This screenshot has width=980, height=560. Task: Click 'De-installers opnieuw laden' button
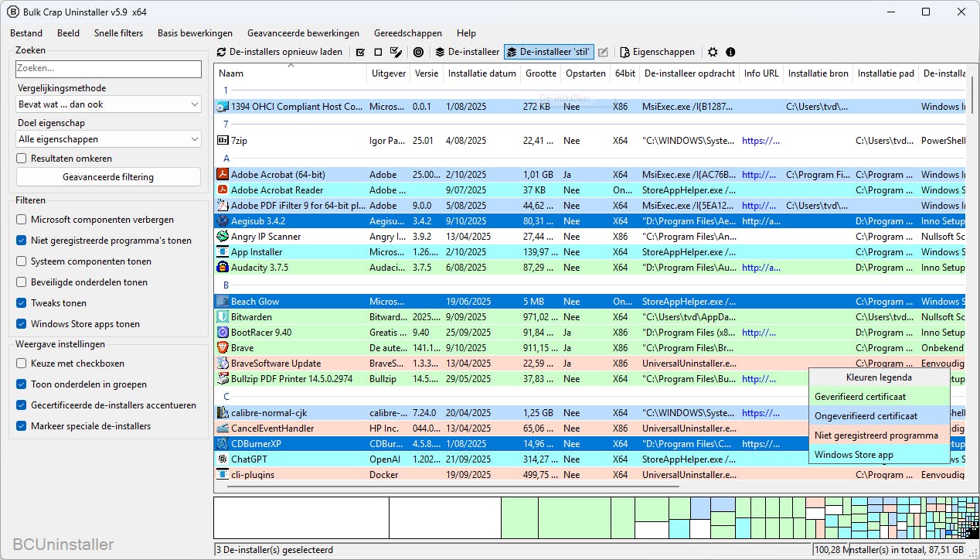tap(279, 52)
